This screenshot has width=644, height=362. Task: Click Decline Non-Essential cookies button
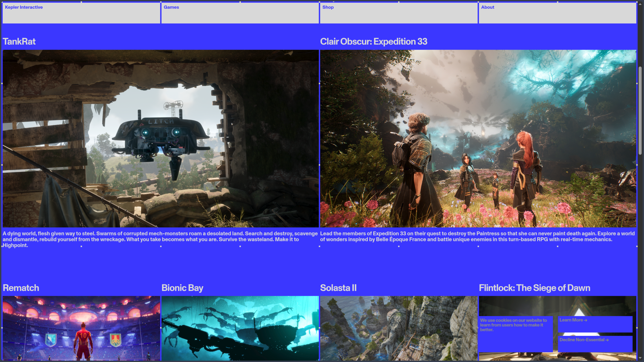pos(595,344)
